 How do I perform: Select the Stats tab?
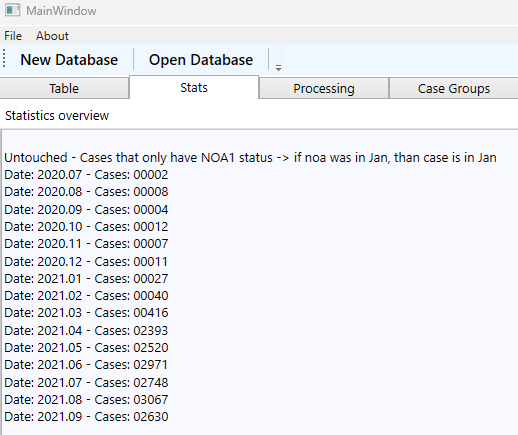(x=194, y=87)
